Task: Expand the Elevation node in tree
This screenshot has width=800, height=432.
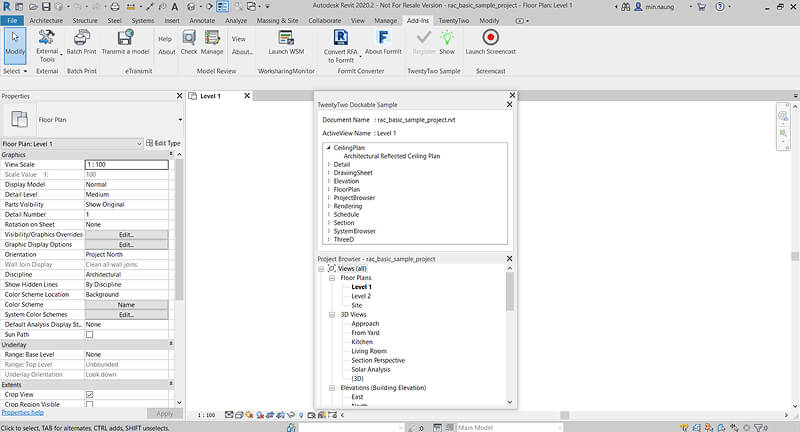Action: 329,181
